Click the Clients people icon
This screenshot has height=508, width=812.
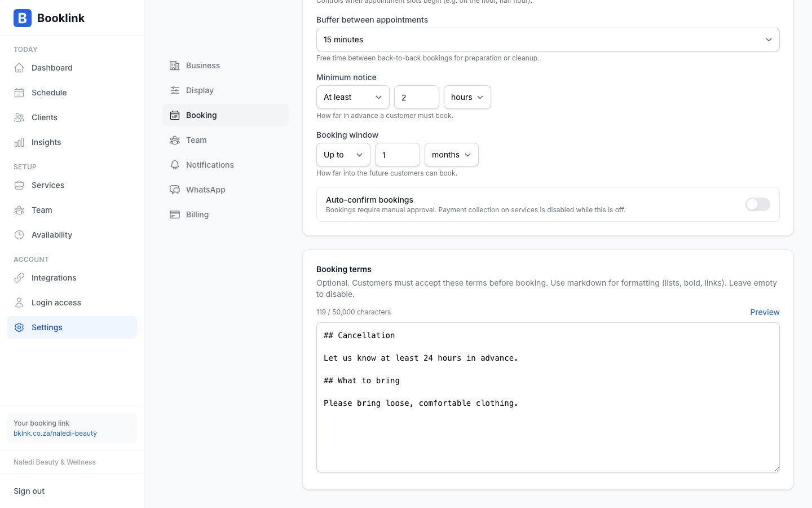pyautogui.click(x=19, y=117)
